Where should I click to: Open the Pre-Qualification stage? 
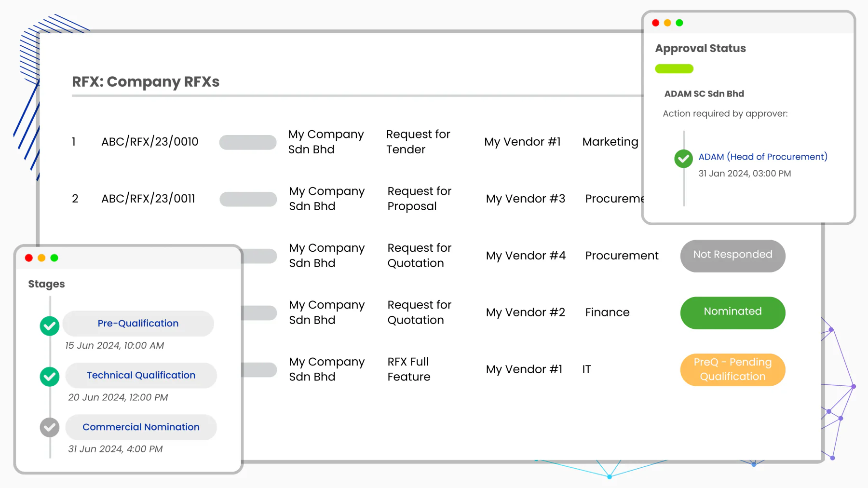click(x=138, y=324)
